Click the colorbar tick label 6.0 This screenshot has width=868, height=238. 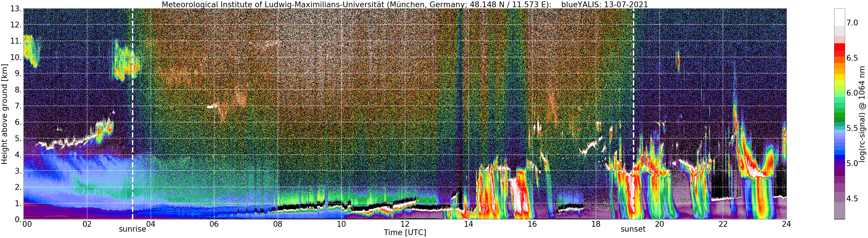(852, 93)
